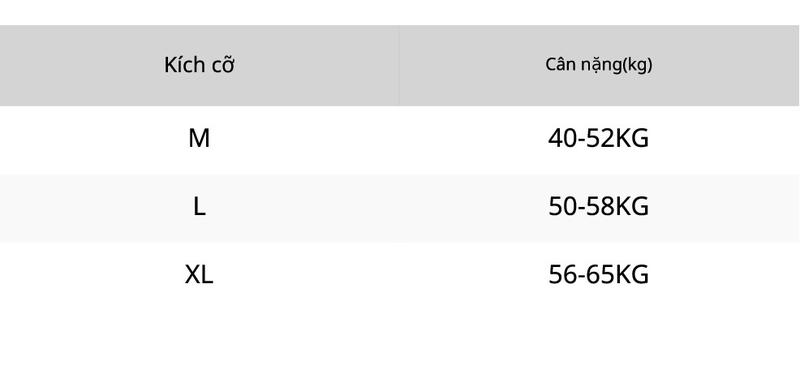This screenshot has width=800, height=366.
Task: Click the "Cân nặng(kg)" column header
Action: click(x=598, y=65)
